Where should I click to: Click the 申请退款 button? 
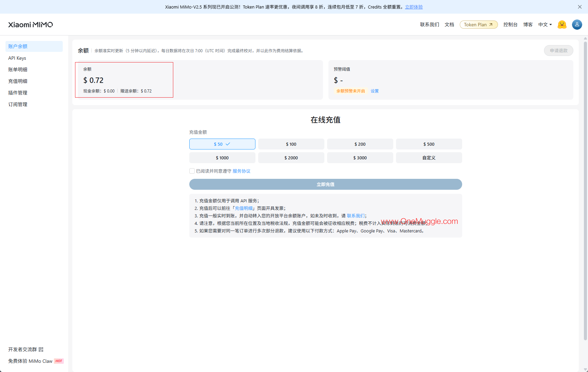[x=558, y=51]
